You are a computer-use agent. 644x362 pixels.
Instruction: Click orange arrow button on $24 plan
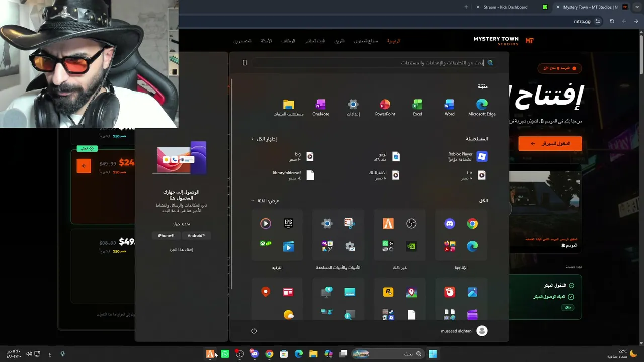(84, 166)
